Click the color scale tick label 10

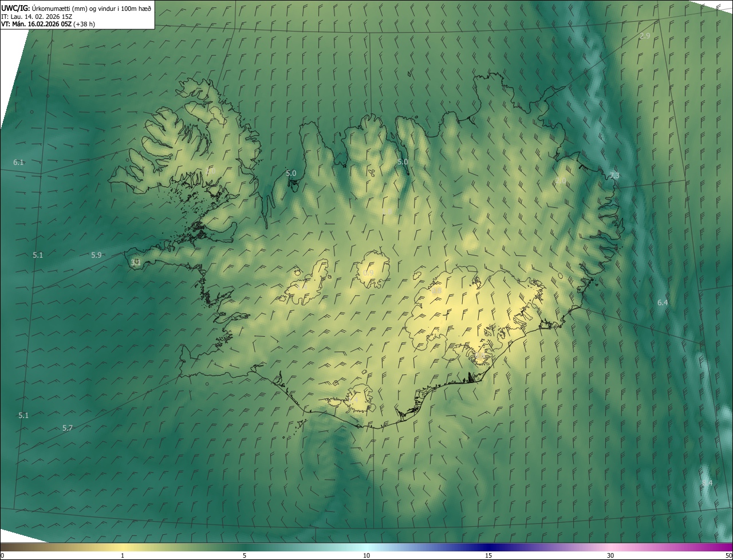pyautogui.click(x=366, y=555)
